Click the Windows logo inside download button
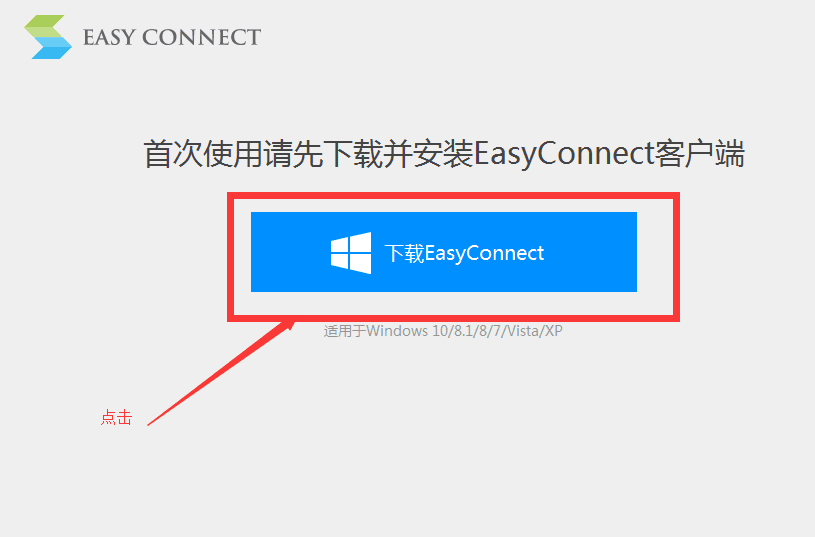 [x=351, y=253]
